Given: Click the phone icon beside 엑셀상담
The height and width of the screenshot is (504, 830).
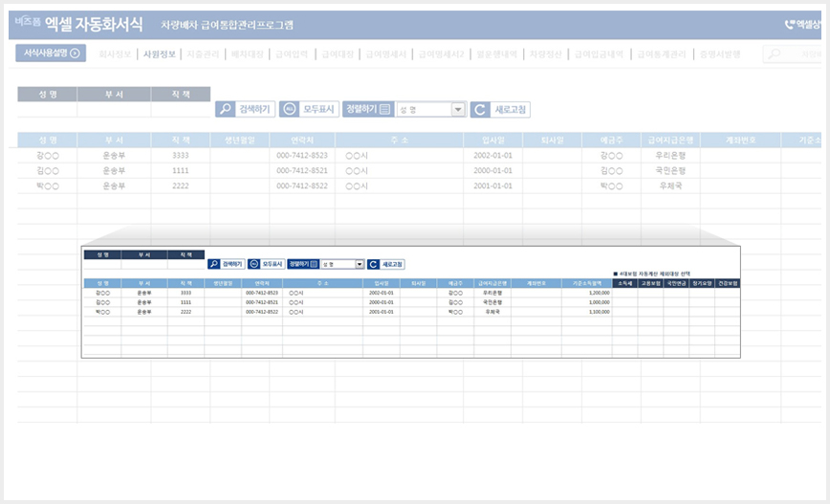Looking at the screenshot, I should 789,24.
